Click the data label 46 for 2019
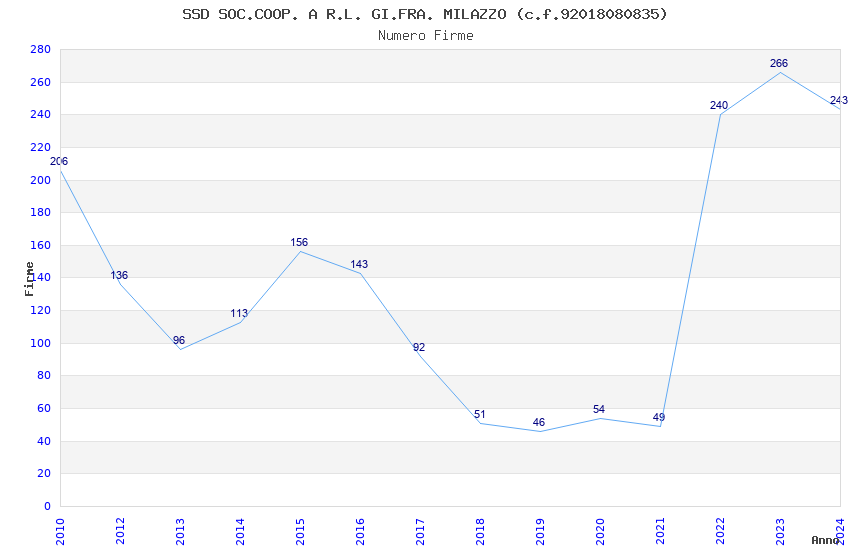The image size is (850, 550). pos(539,423)
